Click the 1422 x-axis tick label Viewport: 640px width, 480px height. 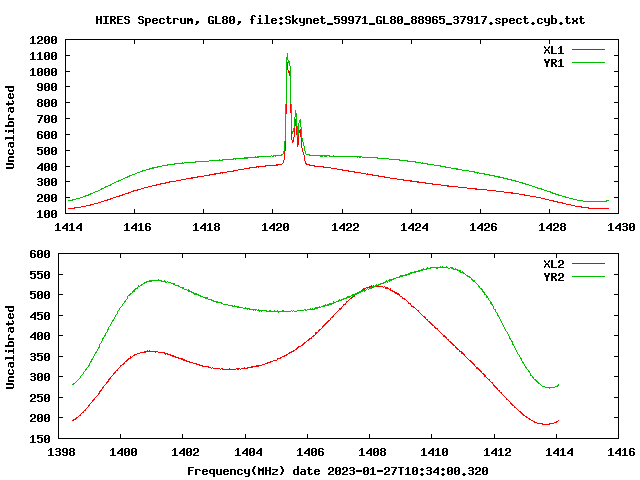(344, 227)
